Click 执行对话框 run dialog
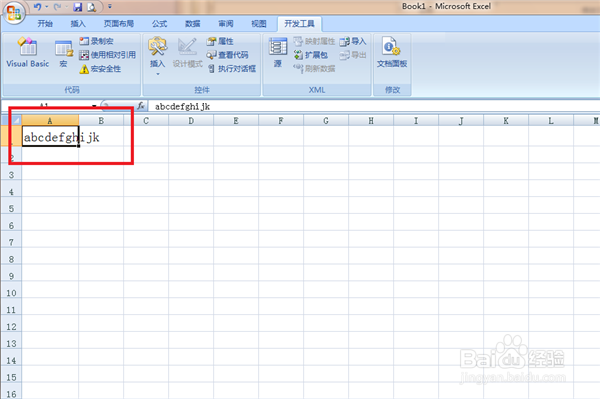This screenshot has height=399, width=600. (232, 69)
